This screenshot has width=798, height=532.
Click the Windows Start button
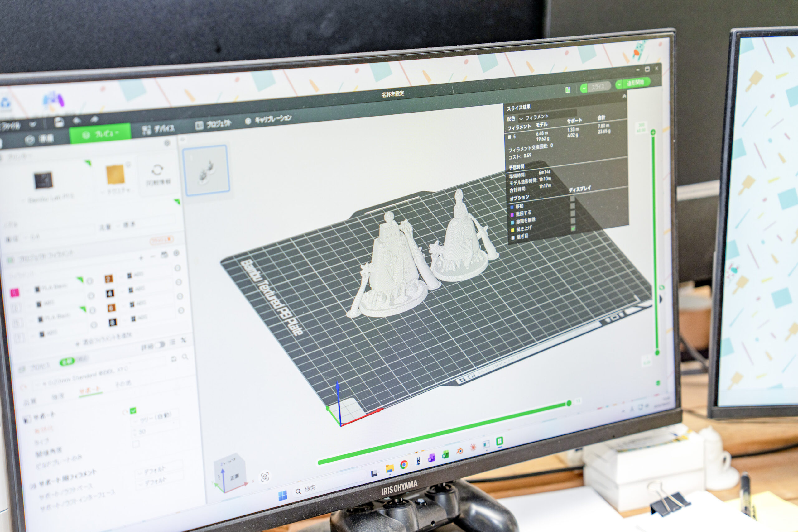[x=282, y=496]
